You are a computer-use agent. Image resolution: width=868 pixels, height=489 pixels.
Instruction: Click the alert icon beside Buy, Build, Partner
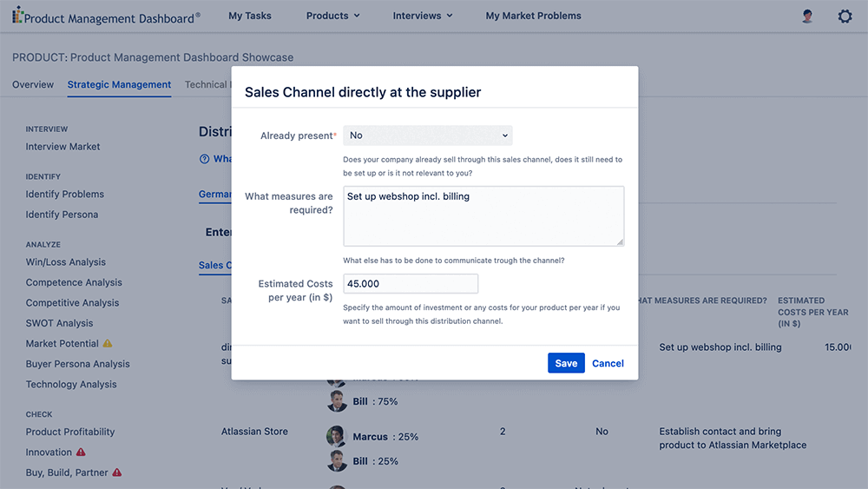(x=117, y=472)
